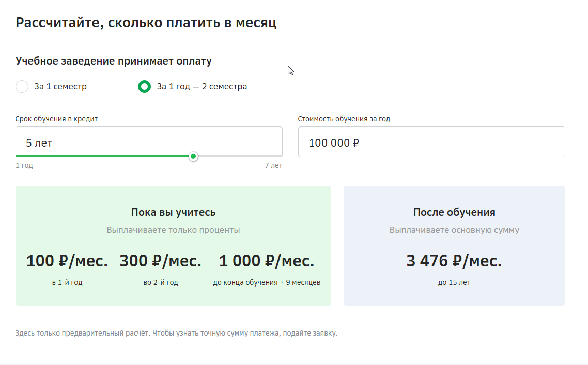Click the heading "Рассчитайте, сколько платить в месяц"
Image resolution: width=588 pixels, height=365 pixels.
146,22
